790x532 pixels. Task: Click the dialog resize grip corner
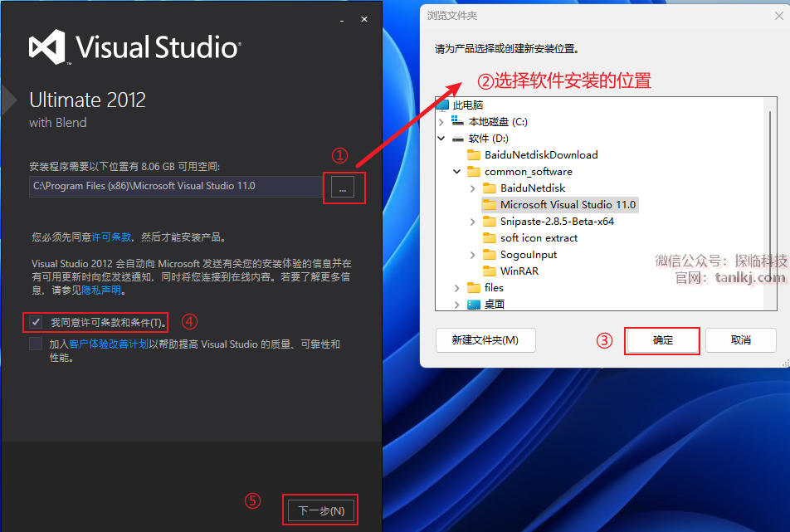[x=786, y=364]
